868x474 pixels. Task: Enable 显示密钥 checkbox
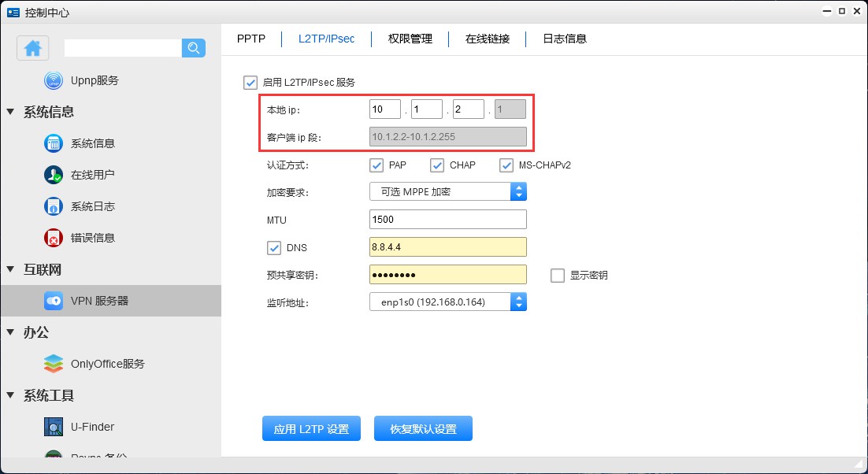tap(558, 276)
